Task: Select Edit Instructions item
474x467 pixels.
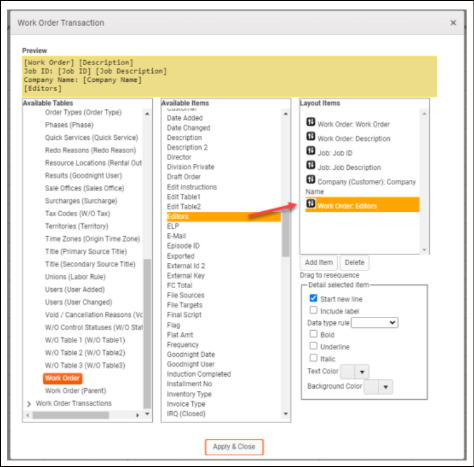Action: pos(192,187)
